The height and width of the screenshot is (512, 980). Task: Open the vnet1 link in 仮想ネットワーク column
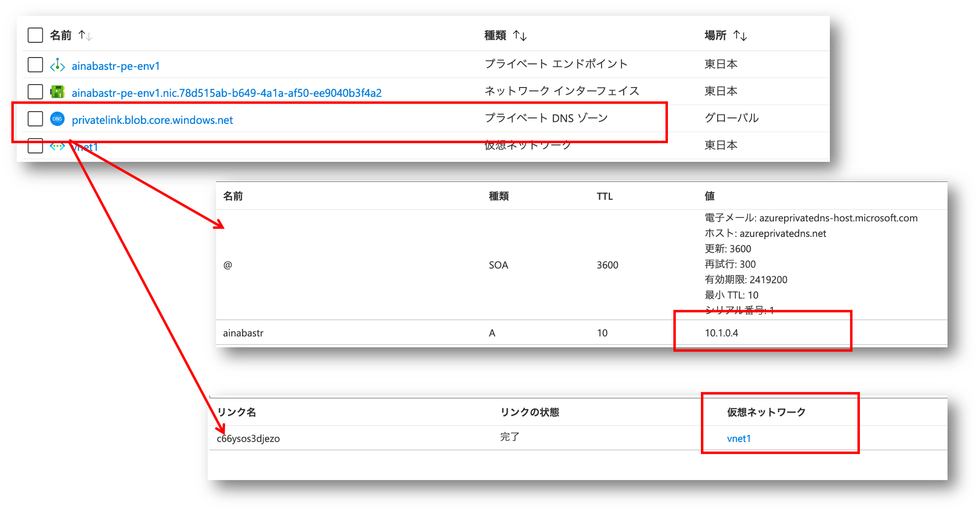click(x=739, y=439)
